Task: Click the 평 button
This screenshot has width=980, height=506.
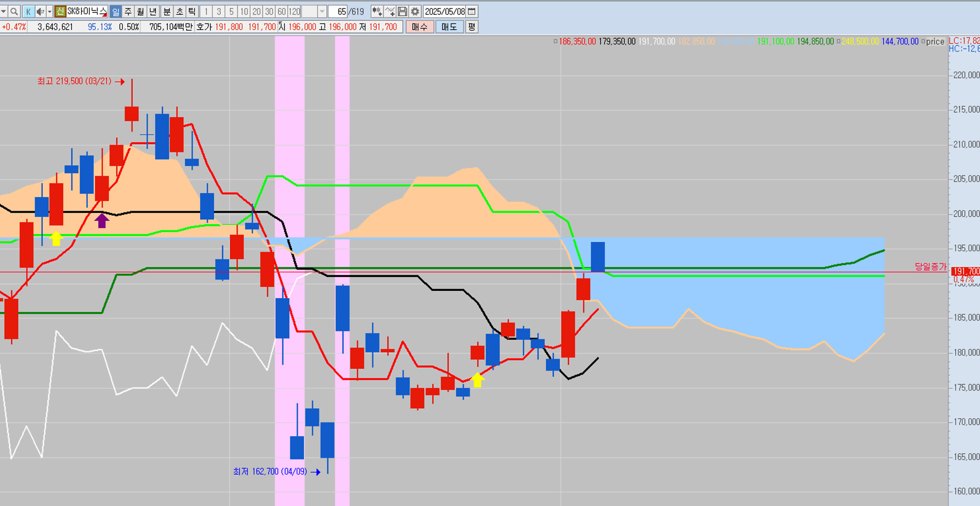Action: 472,27
